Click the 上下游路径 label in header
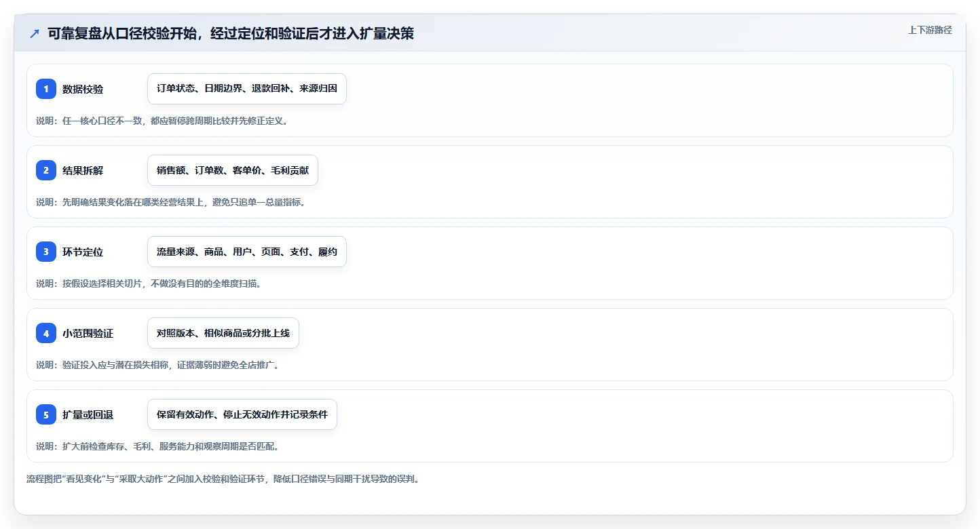 point(930,30)
